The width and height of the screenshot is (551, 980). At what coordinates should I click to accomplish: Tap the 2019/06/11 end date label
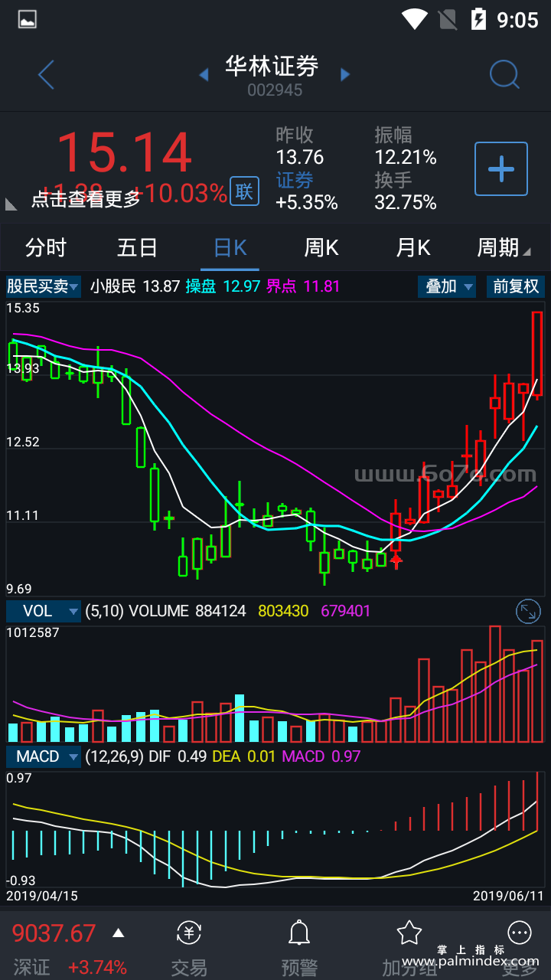click(509, 895)
